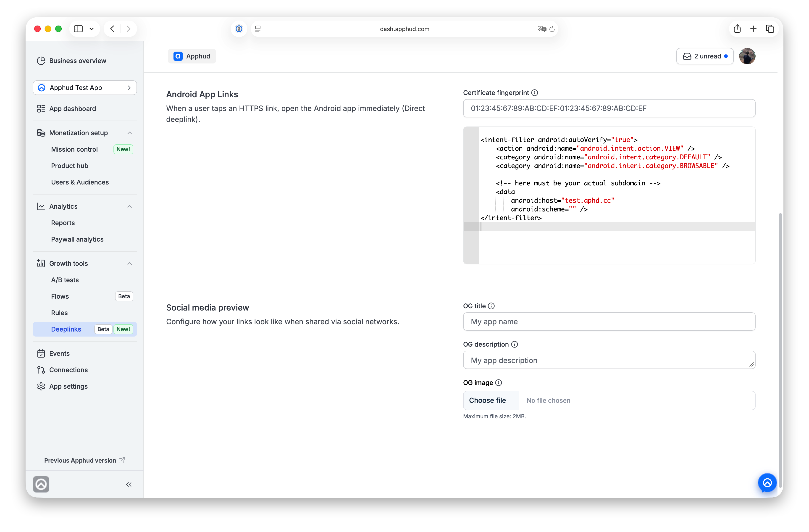Collapse the sidebar with double chevron

coord(129,485)
